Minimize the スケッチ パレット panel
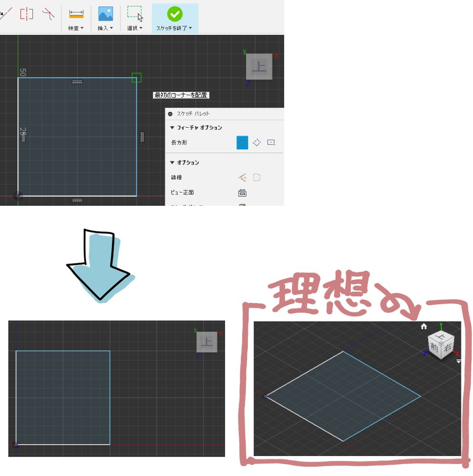The image size is (473, 476). click(170, 113)
